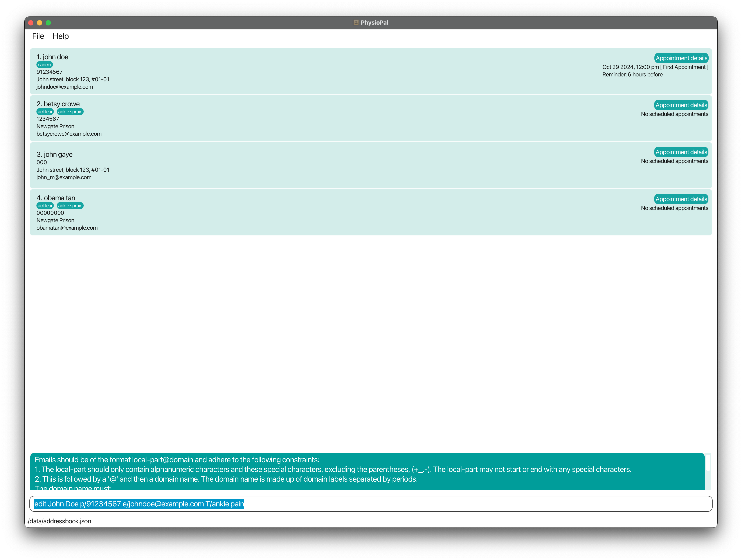This screenshot has height=560, width=742.
Task: Select the john doe patient card
Action: (x=335, y=71)
